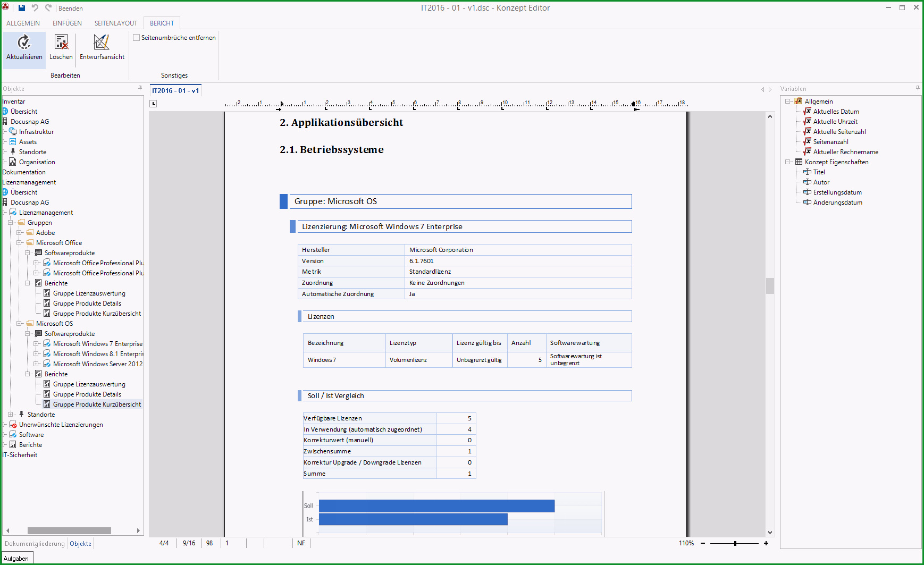Click the right document tab navigation arrow
This screenshot has width=924, height=565.
770,89
